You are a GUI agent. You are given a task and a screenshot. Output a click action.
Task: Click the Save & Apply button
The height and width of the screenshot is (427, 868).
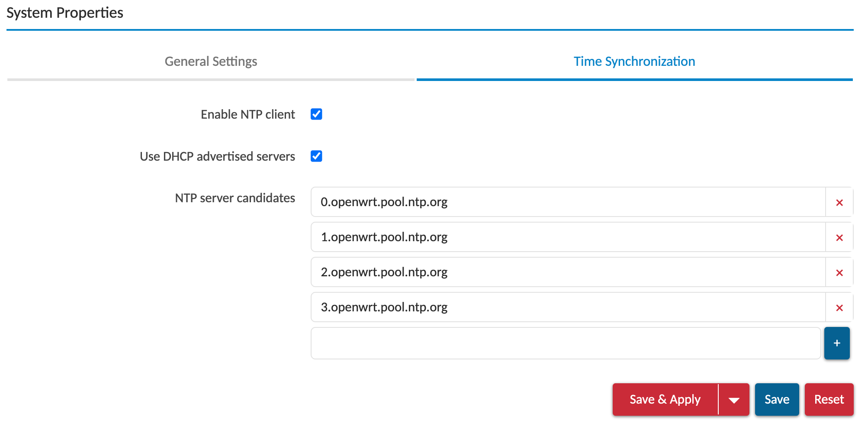click(x=665, y=399)
